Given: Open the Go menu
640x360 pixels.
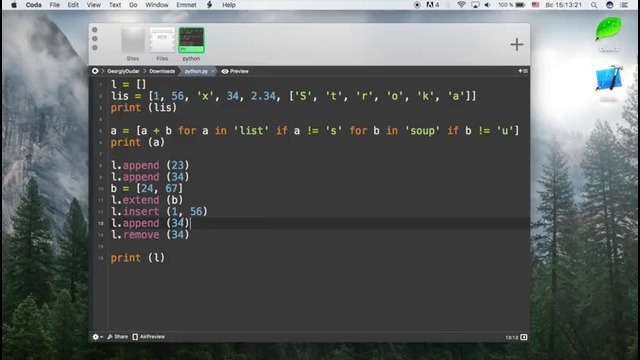Looking at the screenshot, I should coord(133,5).
